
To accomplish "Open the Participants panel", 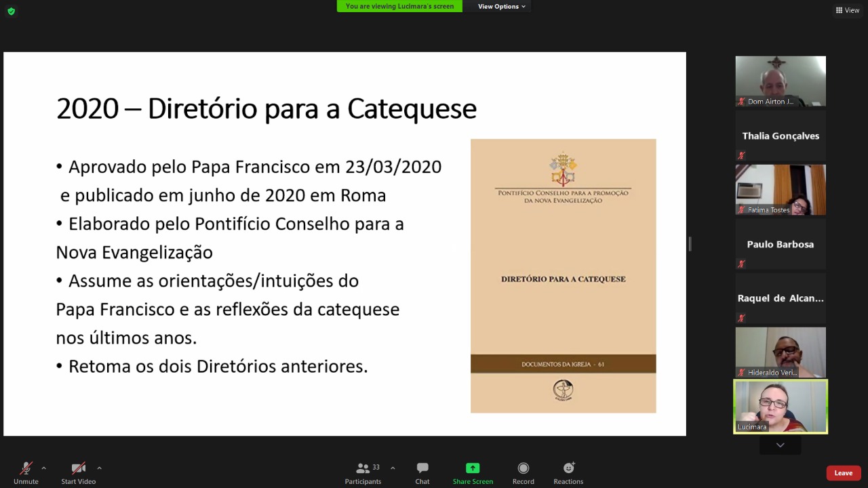I will [363, 472].
